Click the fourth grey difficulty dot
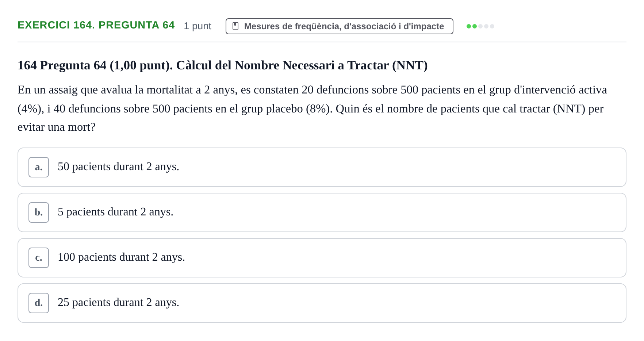Screen dimensions: 644x341 click(x=486, y=26)
